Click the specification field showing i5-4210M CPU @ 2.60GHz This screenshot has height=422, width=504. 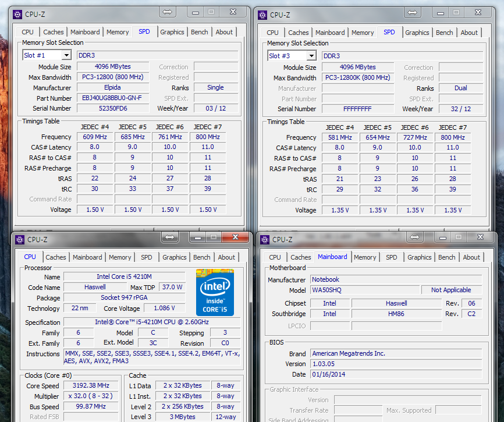tap(152, 322)
